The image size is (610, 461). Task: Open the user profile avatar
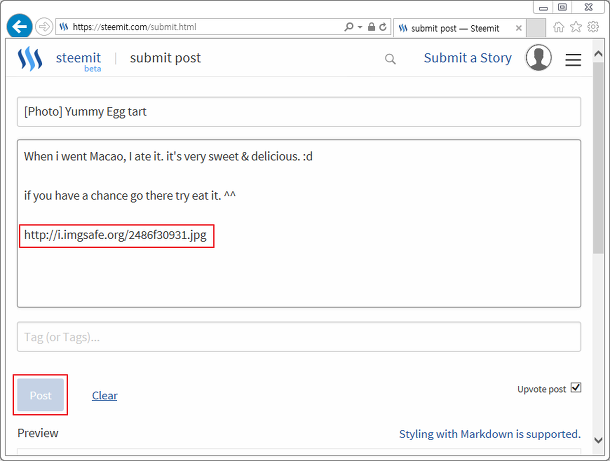click(x=539, y=58)
